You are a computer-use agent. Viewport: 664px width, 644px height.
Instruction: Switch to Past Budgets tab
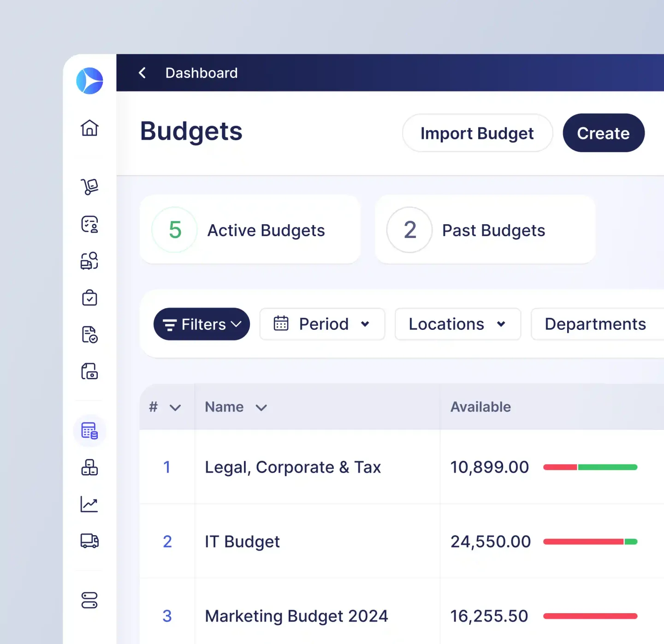click(x=485, y=230)
